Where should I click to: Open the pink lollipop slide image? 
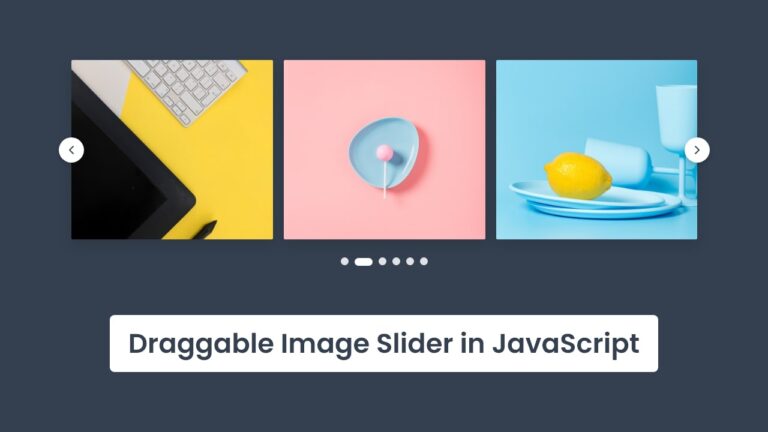tap(384, 149)
